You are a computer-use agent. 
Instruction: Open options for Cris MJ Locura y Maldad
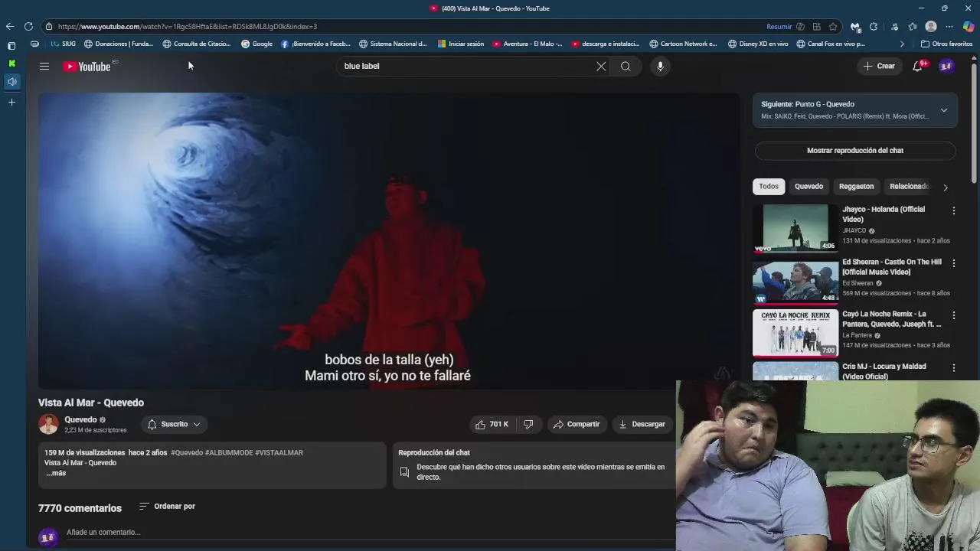pyautogui.click(x=953, y=368)
